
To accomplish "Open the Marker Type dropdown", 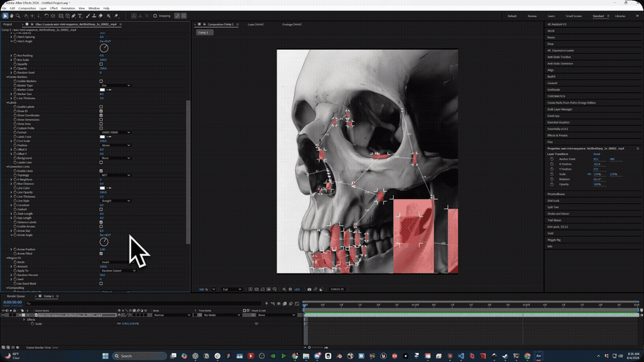I will (116, 86).
